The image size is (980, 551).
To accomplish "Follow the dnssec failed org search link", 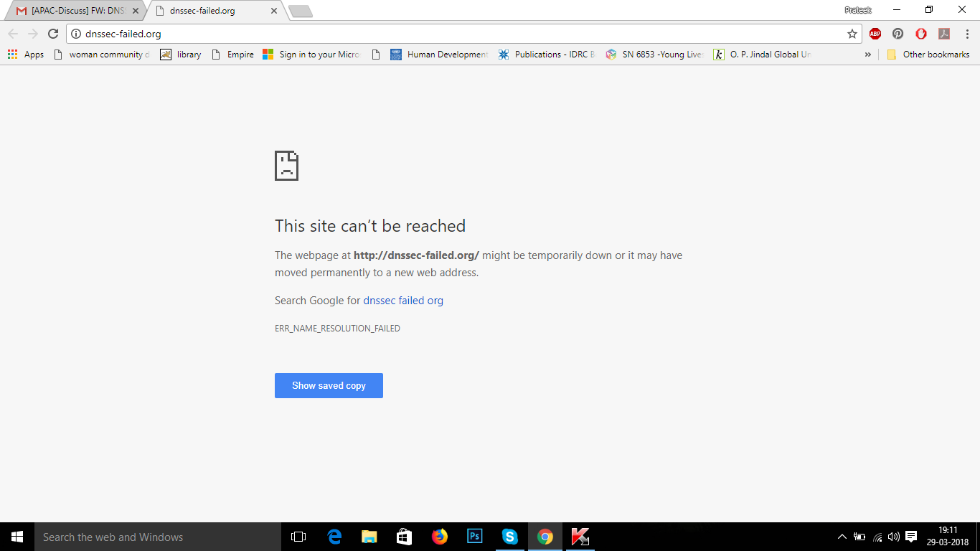I will (x=403, y=301).
